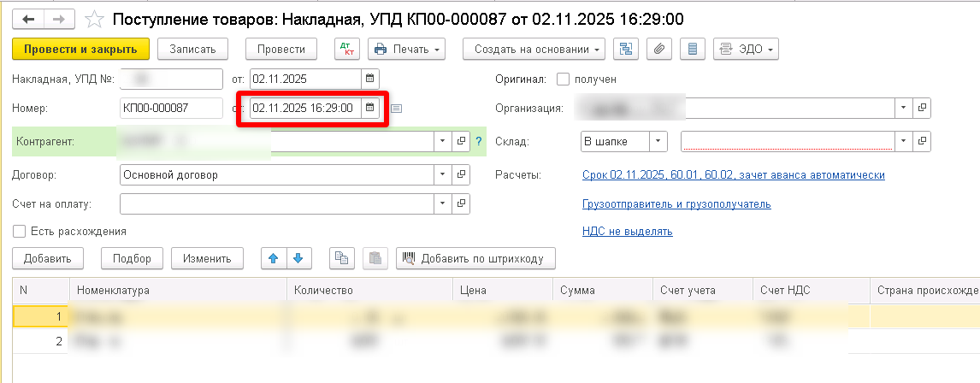Click the Записать button
Image resolution: width=980 pixels, height=383 pixels.
192,50
